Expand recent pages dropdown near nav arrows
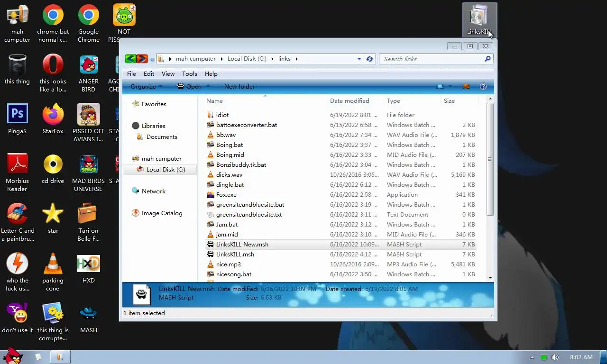Screen dimensions: 607x364 pos(152,60)
